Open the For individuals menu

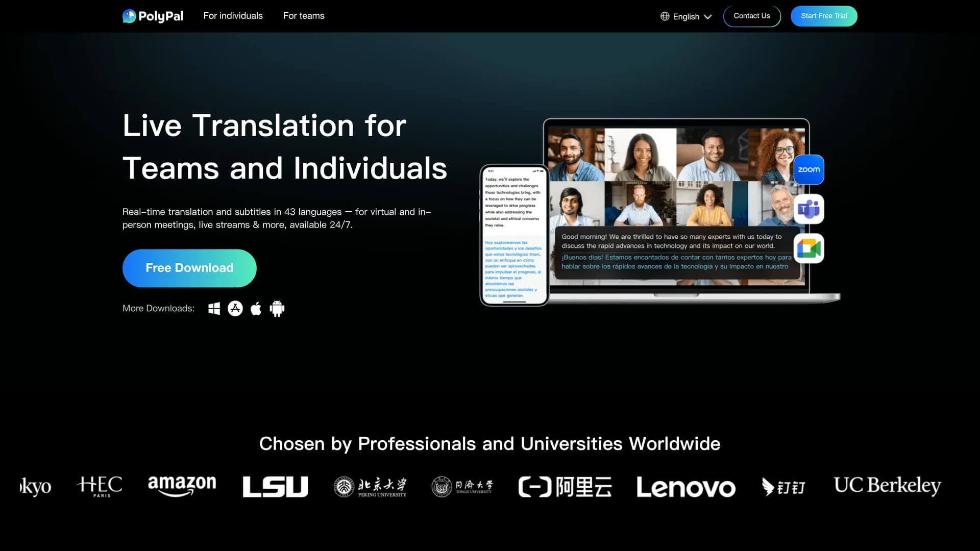[x=233, y=16]
